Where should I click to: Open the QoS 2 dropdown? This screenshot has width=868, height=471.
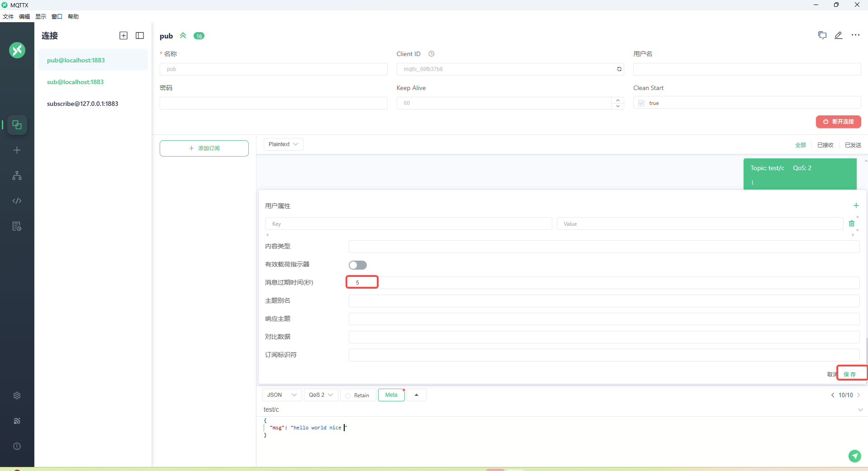click(x=321, y=395)
